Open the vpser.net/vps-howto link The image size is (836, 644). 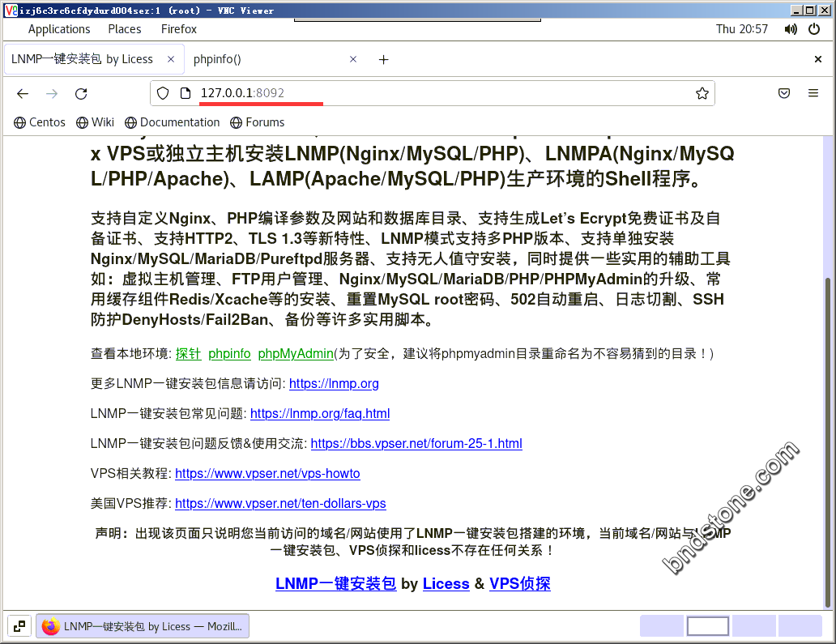coord(267,473)
